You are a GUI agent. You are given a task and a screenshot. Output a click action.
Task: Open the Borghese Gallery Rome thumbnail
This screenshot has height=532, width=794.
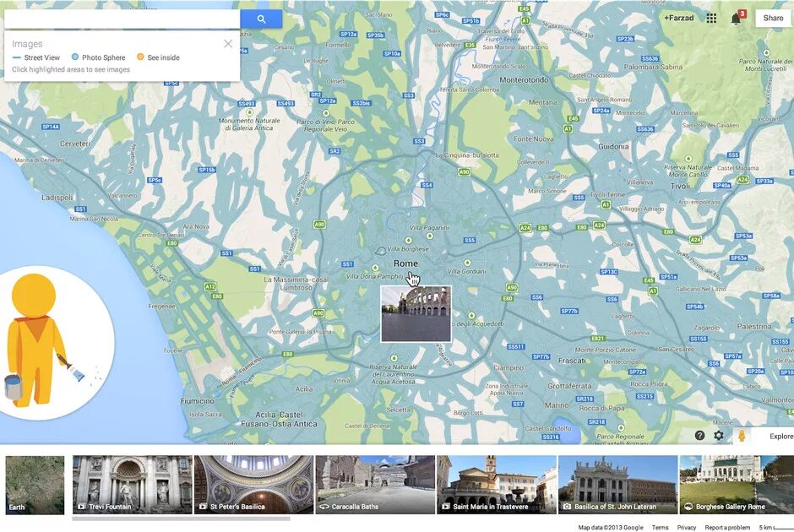[737, 485]
